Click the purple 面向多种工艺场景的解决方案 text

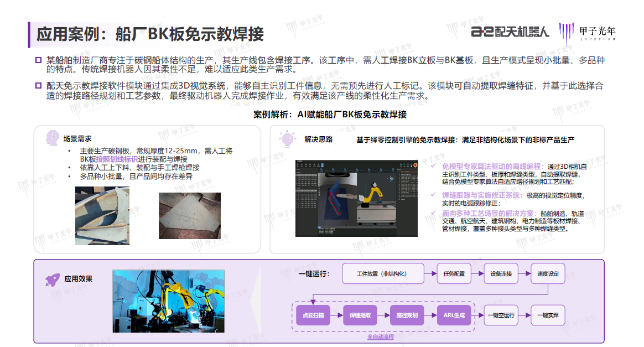pyautogui.click(x=488, y=214)
